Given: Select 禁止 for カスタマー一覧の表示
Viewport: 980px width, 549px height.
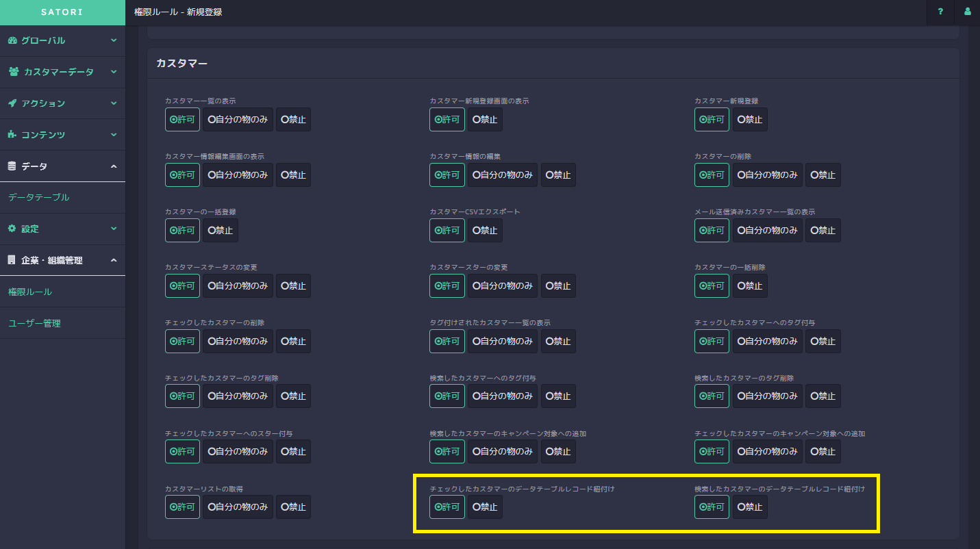Looking at the screenshot, I should [293, 119].
